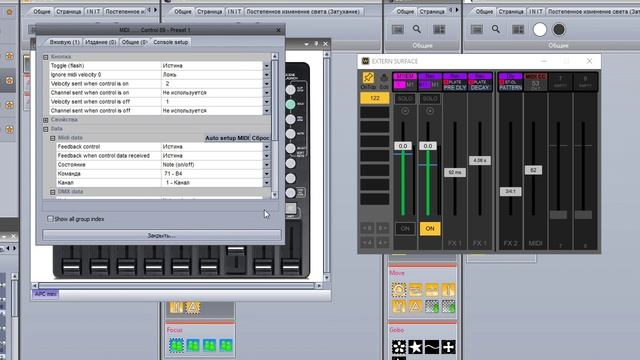
Task: Click the PATTERN fader handle showing 3/4:1
Action: 511,191
